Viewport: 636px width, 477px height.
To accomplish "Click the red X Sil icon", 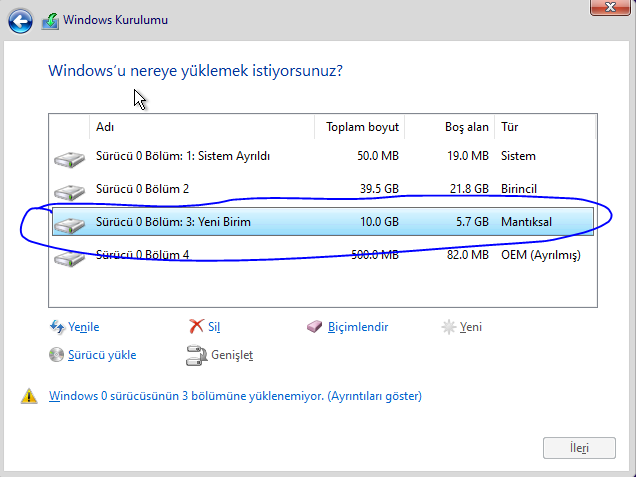I will click(196, 326).
